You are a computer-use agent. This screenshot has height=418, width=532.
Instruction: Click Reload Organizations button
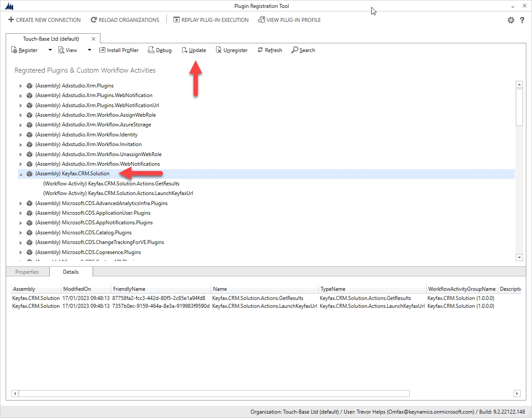[124, 20]
